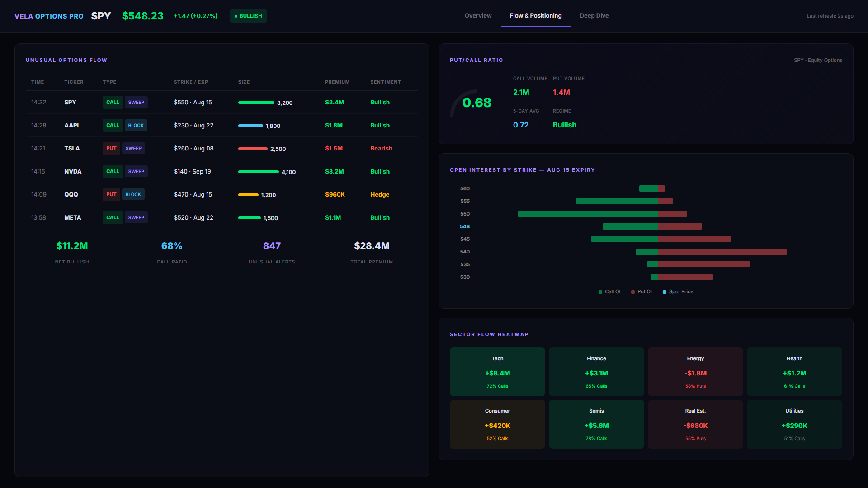Click the SIZE column header
This screenshot has height=488, width=868.
pos(244,82)
